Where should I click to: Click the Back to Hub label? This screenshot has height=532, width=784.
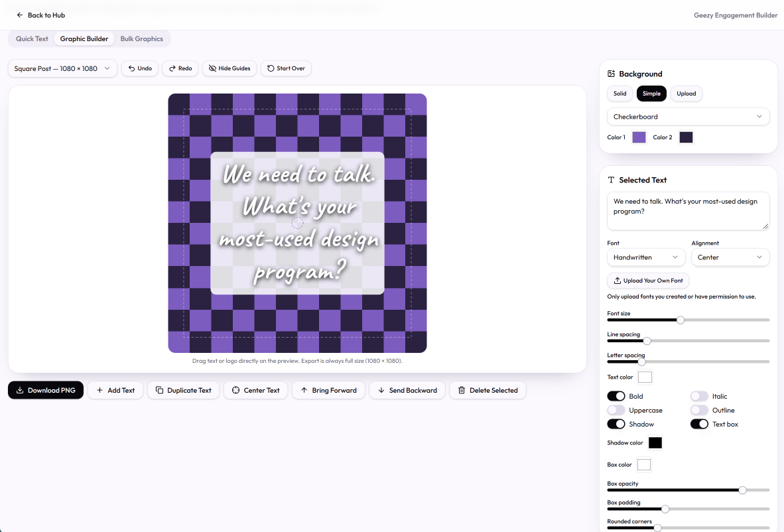pyautogui.click(x=46, y=15)
